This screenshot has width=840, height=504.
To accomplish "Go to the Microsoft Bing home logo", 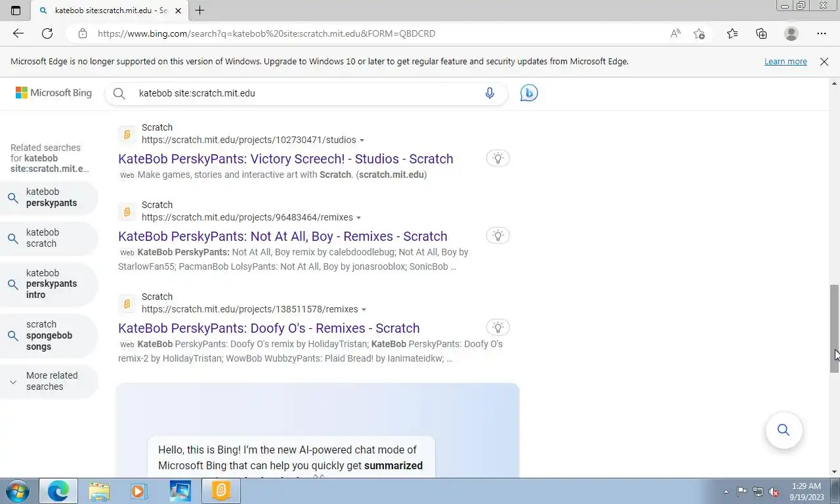I will pyautogui.click(x=54, y=93).
